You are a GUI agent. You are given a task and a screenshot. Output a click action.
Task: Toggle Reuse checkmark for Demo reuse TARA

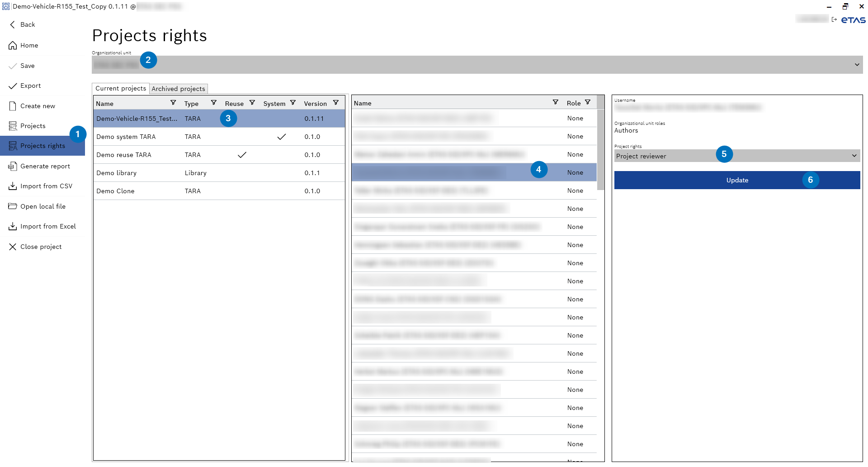pos(242,155)
